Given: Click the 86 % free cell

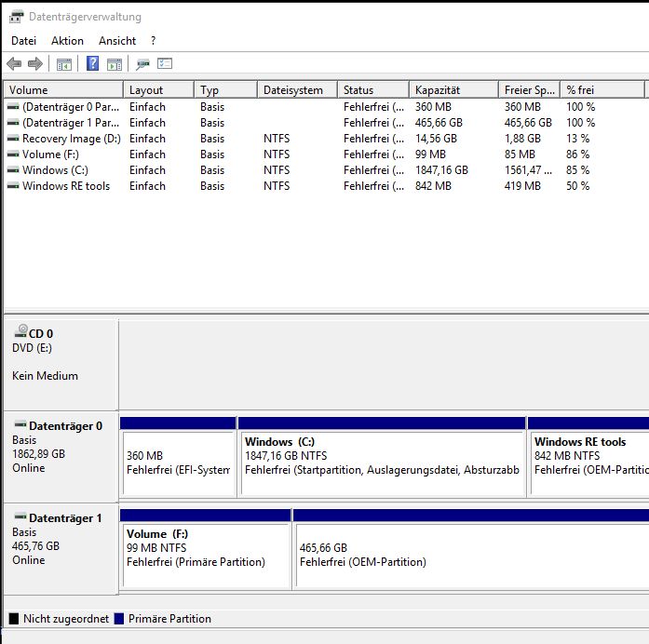Looking at the screenshot, I should pos(578,154).
